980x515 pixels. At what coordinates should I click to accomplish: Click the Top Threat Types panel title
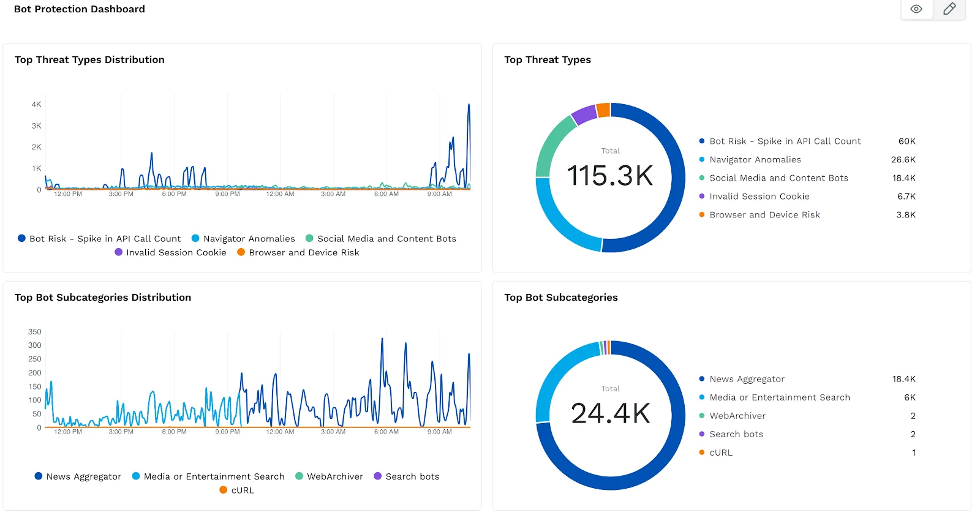click(548, 59)
